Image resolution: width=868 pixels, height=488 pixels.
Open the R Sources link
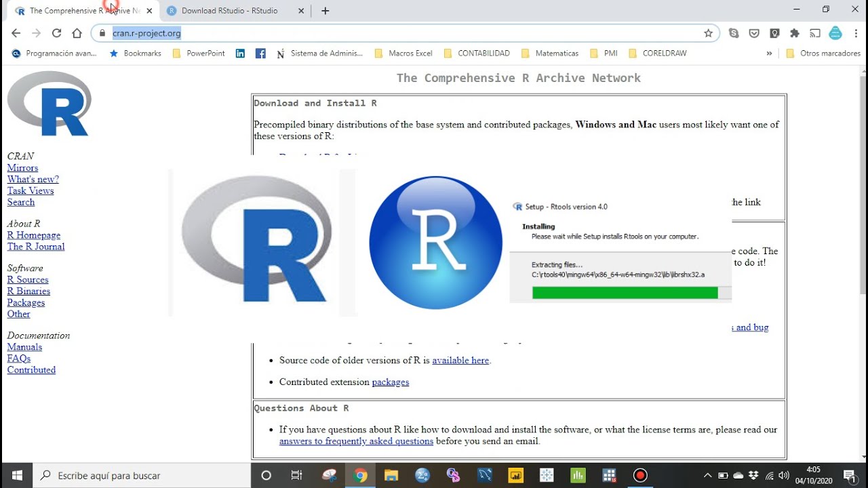point(28,279)
